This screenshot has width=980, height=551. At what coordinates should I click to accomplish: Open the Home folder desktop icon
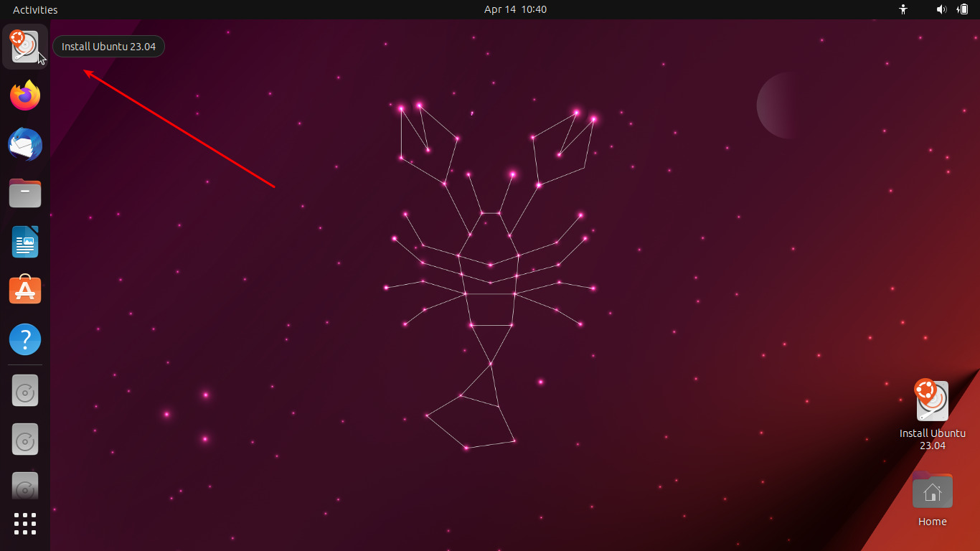[932, 499]
